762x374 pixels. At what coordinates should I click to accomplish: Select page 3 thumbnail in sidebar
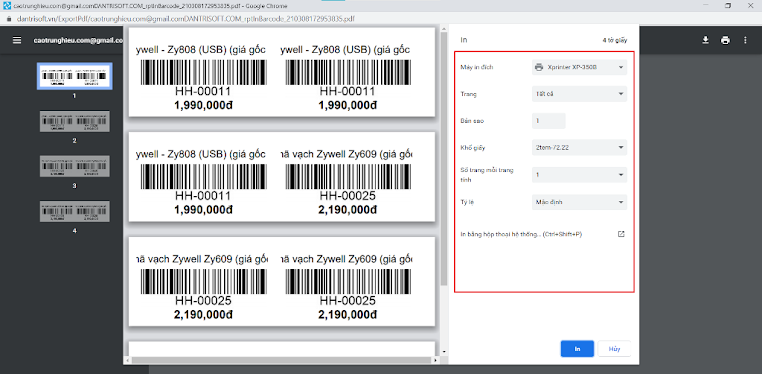74,166
